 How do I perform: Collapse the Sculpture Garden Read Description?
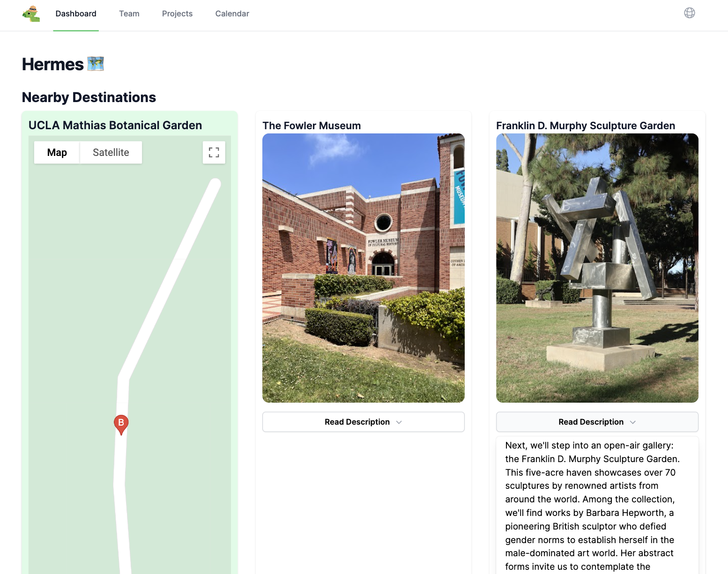(597, 422)
